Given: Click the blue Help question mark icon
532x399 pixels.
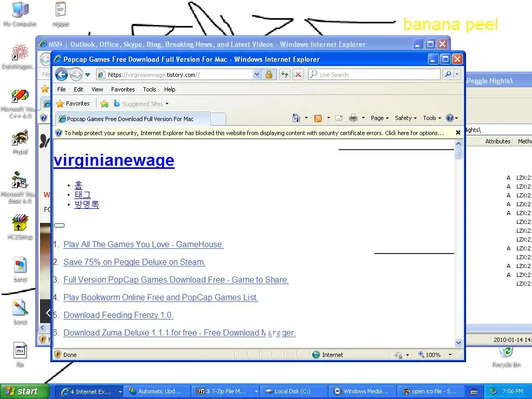Looking at the screenshot, I should click(x=450, y=118).
